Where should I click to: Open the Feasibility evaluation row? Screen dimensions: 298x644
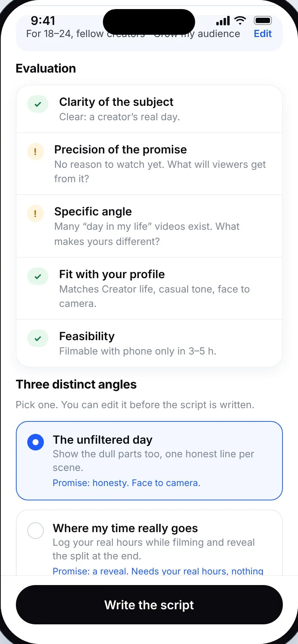pyautogui.click(x=149, y=343)
